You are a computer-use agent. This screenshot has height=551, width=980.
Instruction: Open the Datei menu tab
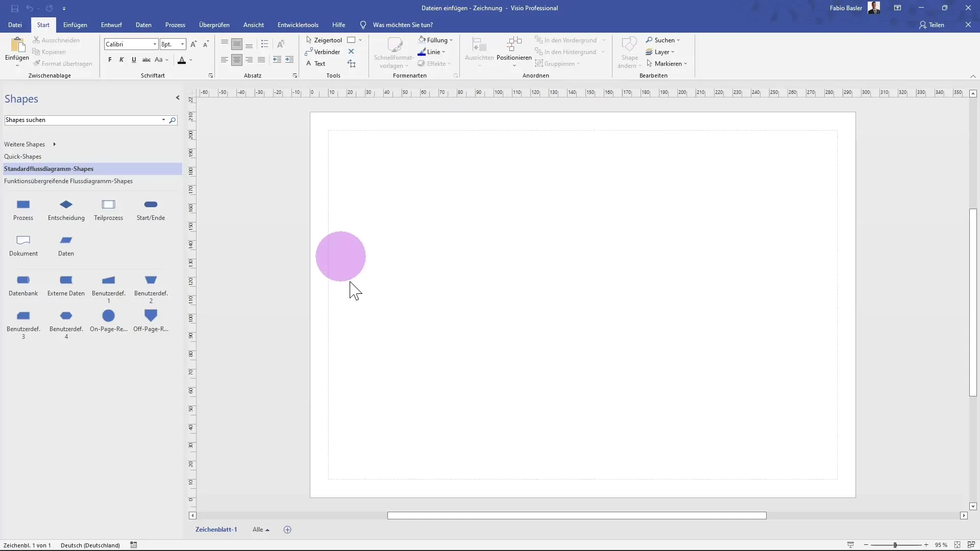pyautogui.click(x=15, y=24)
